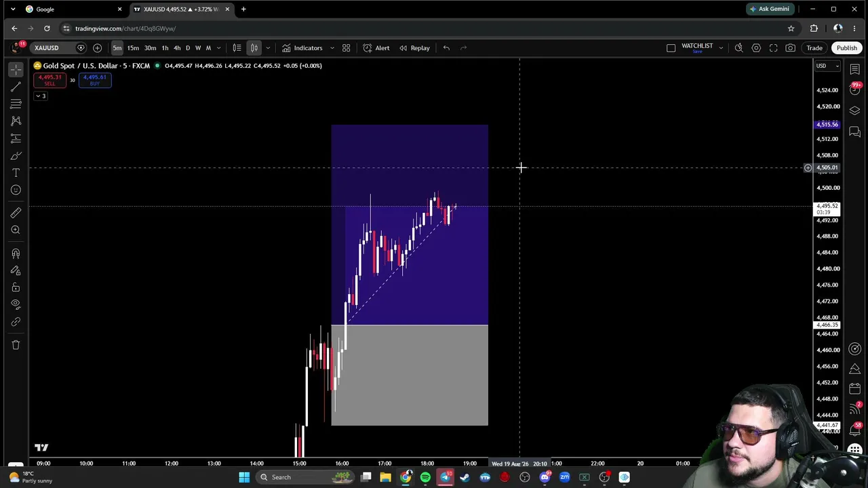Image resolution: width=868 pixels, height=488 pixels.
Task: Open the WATCHLIST layout name
Action: (697, 46)
